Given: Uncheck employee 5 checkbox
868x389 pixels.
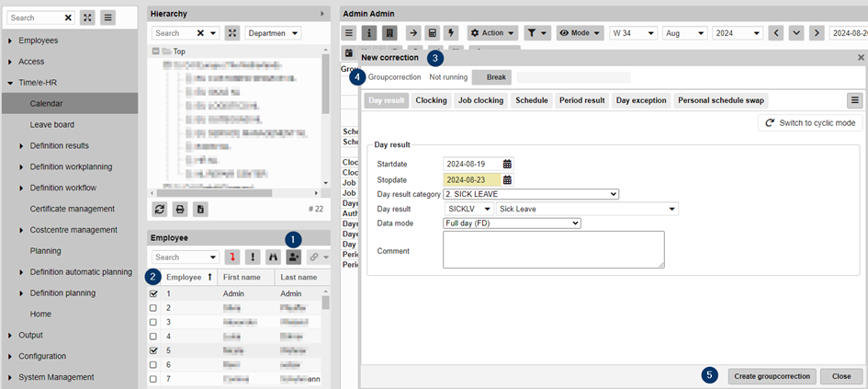Looking at the screenshot, I should [x=153, y=350].
